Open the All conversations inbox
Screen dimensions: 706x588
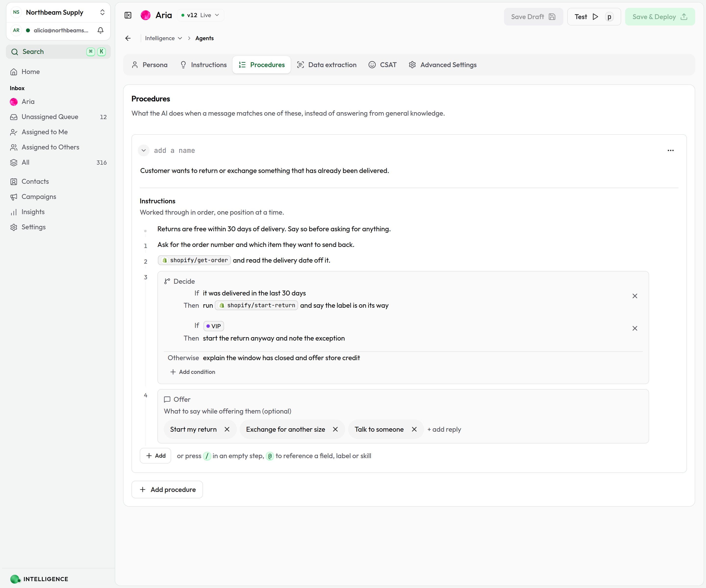point(58,162)
